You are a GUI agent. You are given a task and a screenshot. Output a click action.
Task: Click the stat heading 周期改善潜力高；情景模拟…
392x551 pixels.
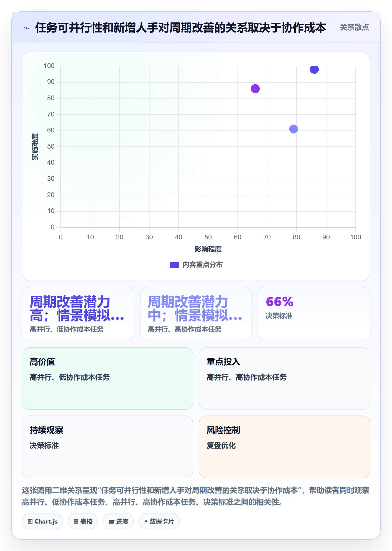coord(77,309)
